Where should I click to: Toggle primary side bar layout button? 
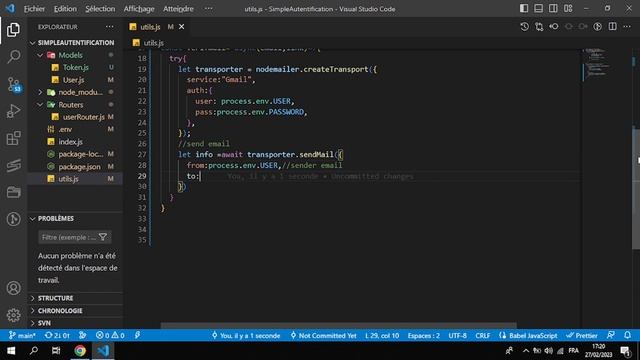pos(524,9)
